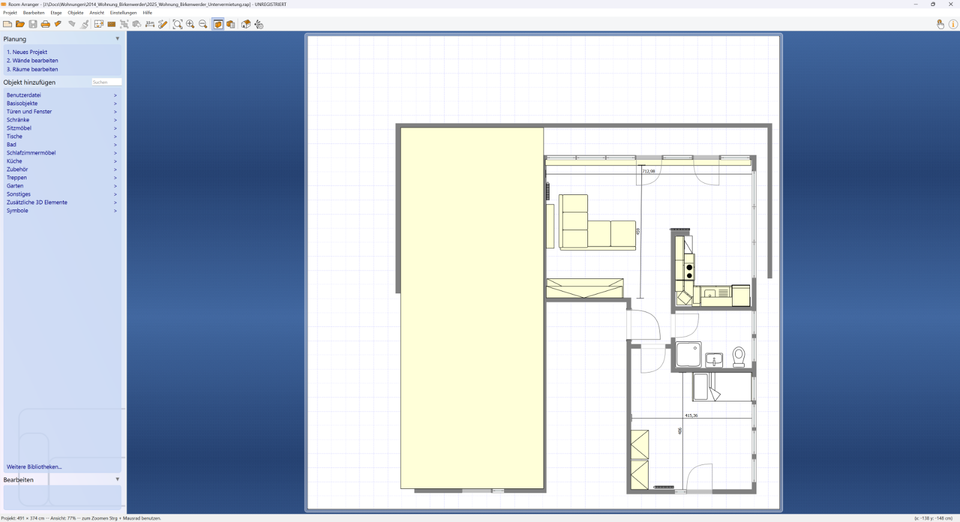Click Weitere Bibliotheken link
Image resolution: width=960 pixels, height=522 pixels.
pyautogui.click(x=34, y=467)
